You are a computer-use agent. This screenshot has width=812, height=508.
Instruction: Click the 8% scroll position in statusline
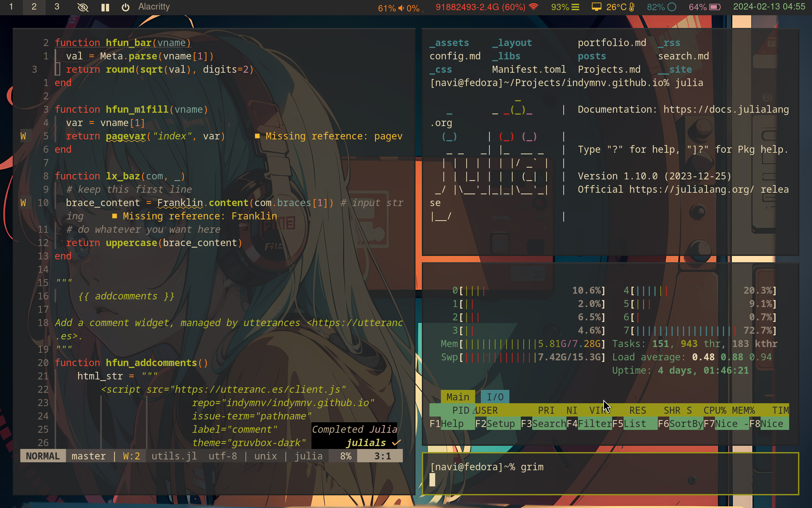click(346, 456)
